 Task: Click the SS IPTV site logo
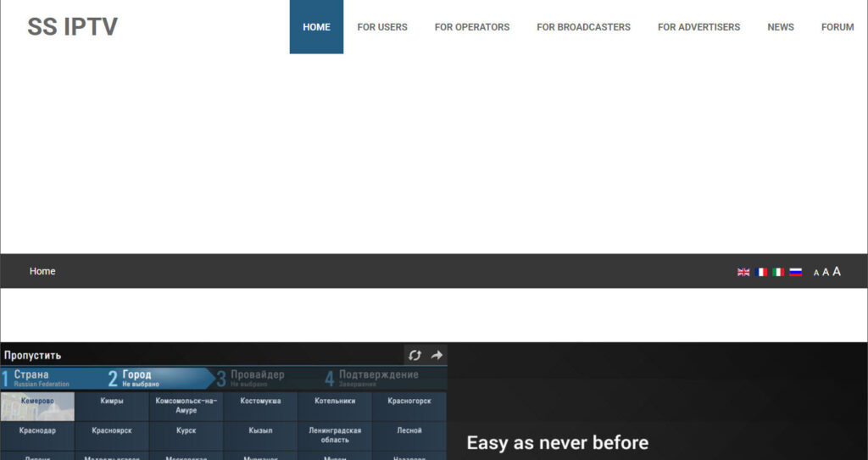tap(73, 26)
